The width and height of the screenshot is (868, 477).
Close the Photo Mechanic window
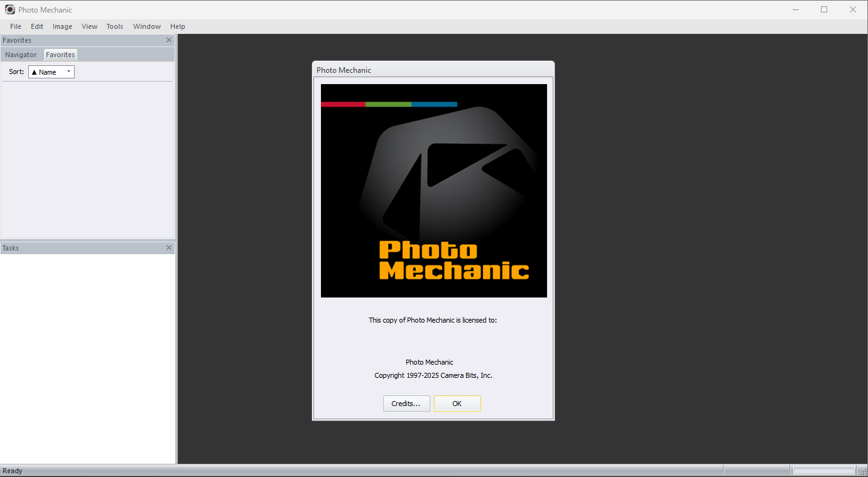(x=853, y=9)
